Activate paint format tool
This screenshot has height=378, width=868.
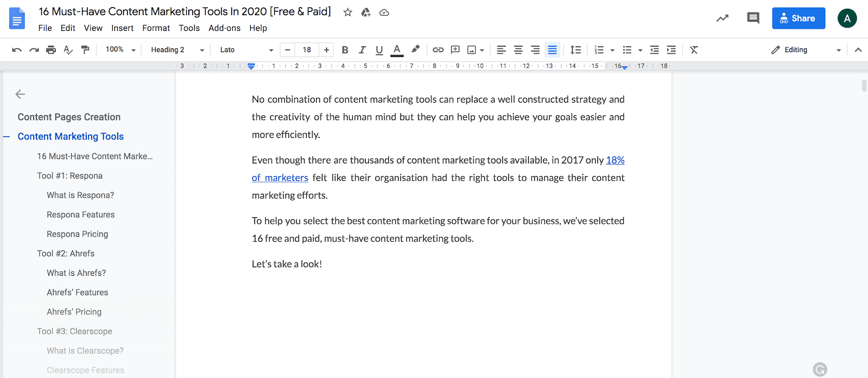(85, 50)
